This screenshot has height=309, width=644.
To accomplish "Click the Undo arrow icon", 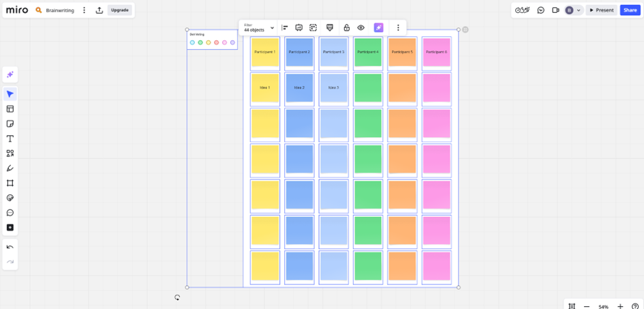I will [x=10, y=247].
